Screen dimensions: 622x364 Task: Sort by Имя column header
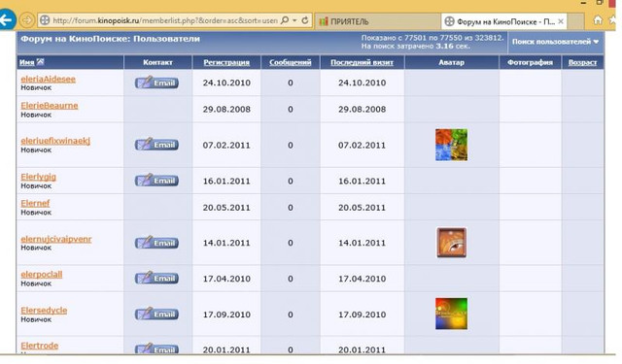coord(27,62)
